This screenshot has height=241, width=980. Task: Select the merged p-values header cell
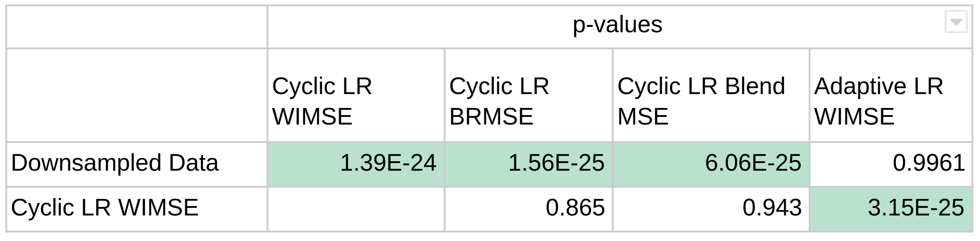click(617, 25)
